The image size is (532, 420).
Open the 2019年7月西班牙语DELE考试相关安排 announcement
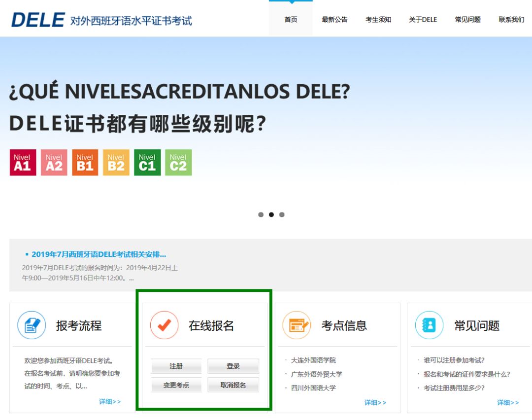(x=99, y=254)
